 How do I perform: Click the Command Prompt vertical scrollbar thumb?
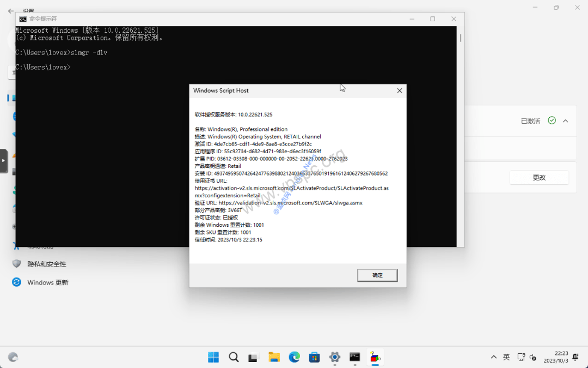pos(461,38)
